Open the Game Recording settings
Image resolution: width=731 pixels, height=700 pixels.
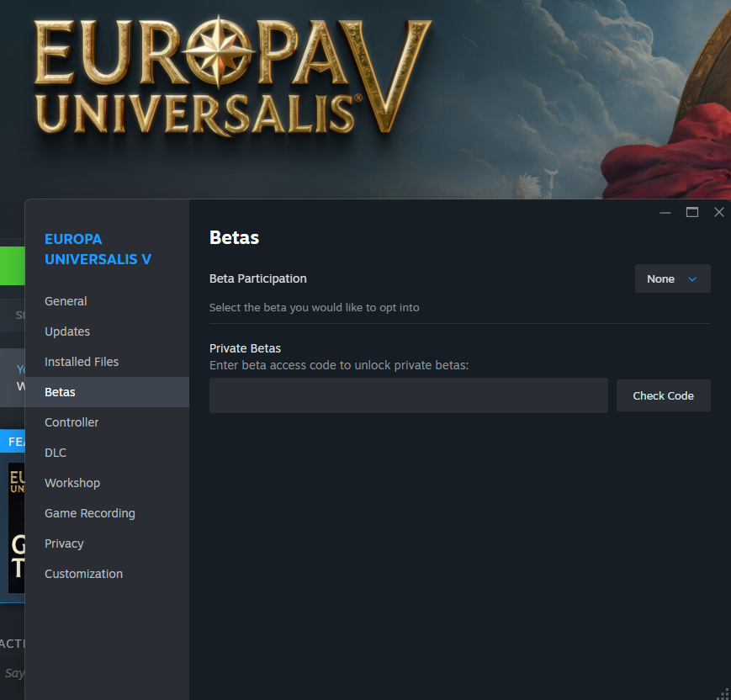tap(90, 513)
